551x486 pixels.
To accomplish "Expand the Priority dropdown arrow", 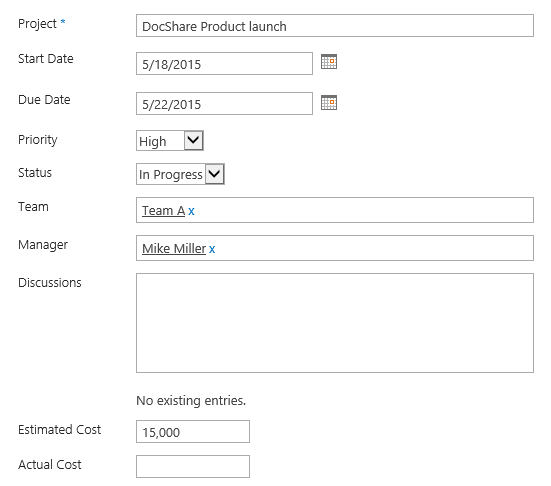I will tap(194, 141).
